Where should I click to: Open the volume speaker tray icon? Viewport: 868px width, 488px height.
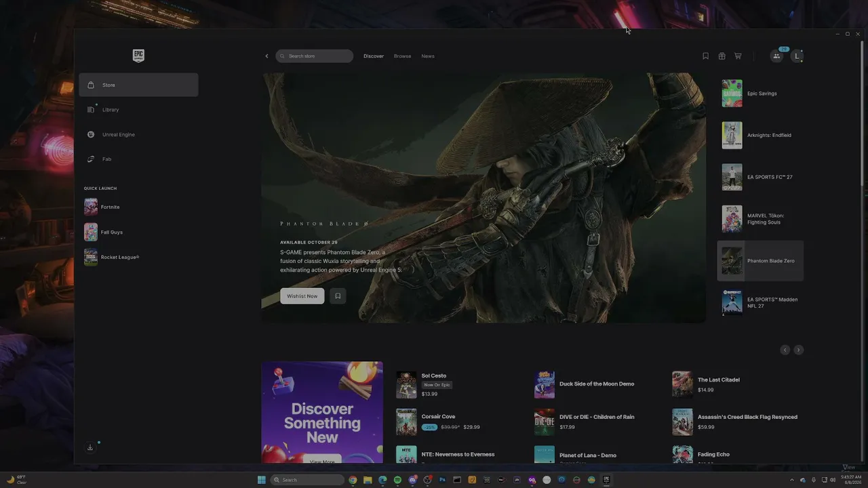[x=833, y=480]
